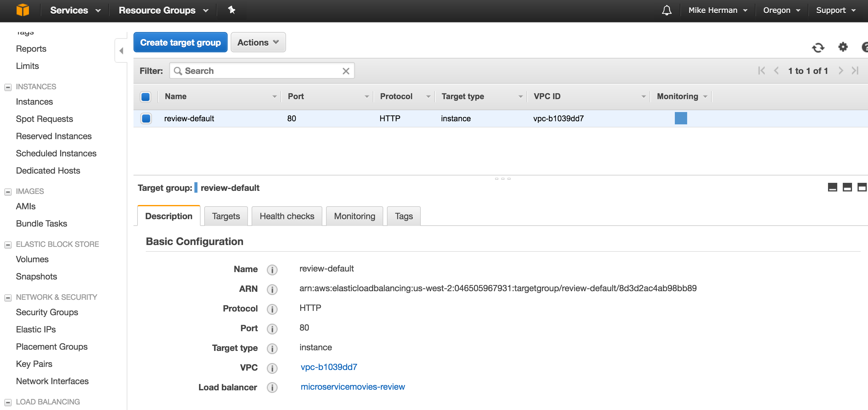Clear the filter using the X icon
Screen dimensions: 868x410
click(346, 71)
